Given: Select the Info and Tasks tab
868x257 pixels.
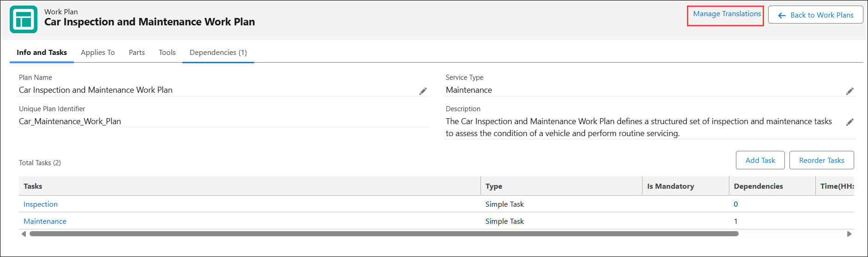Looking at the screenshot, I should click(42, 53).
